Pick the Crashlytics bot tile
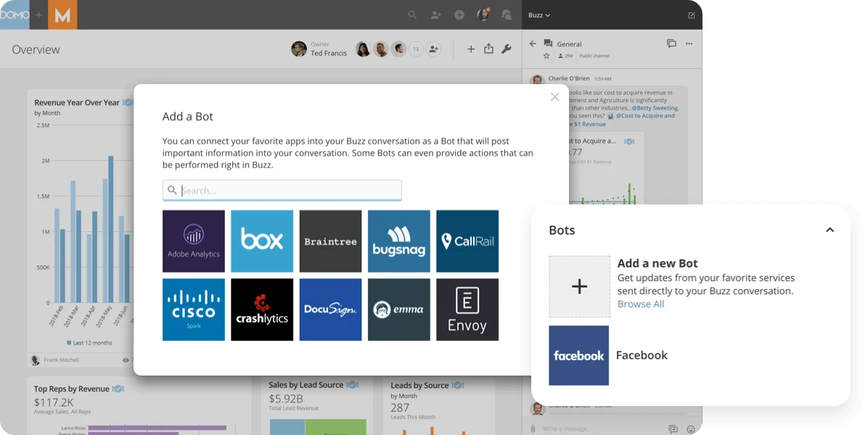Screen dimensions: 868x435 (262, 310)
